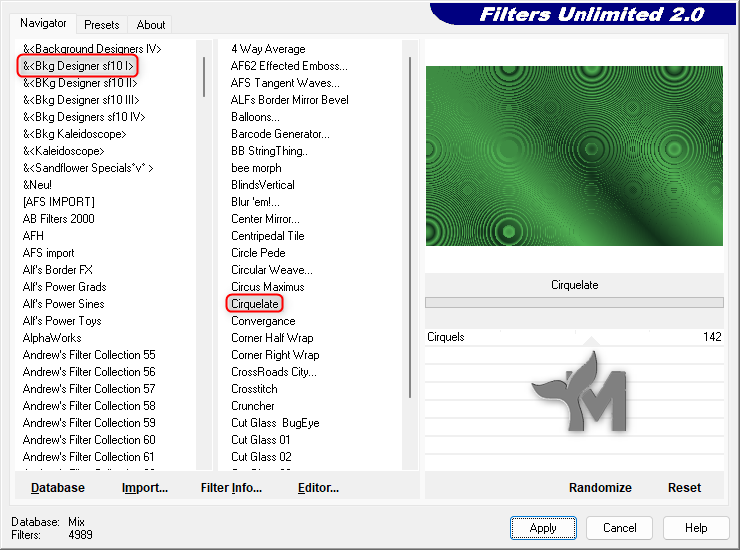
Task: Select Alf's Power Toys category
Action: coord(62,321)
